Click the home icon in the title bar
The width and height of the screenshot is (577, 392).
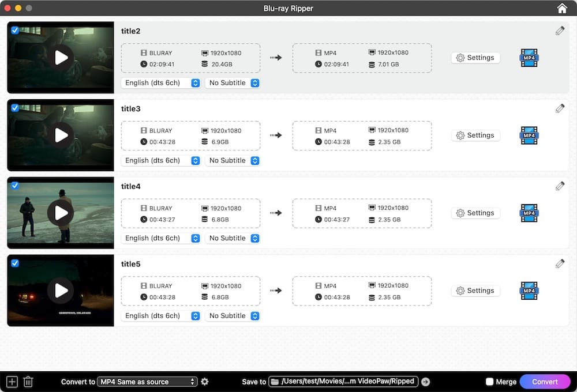(x=561, y=8)
